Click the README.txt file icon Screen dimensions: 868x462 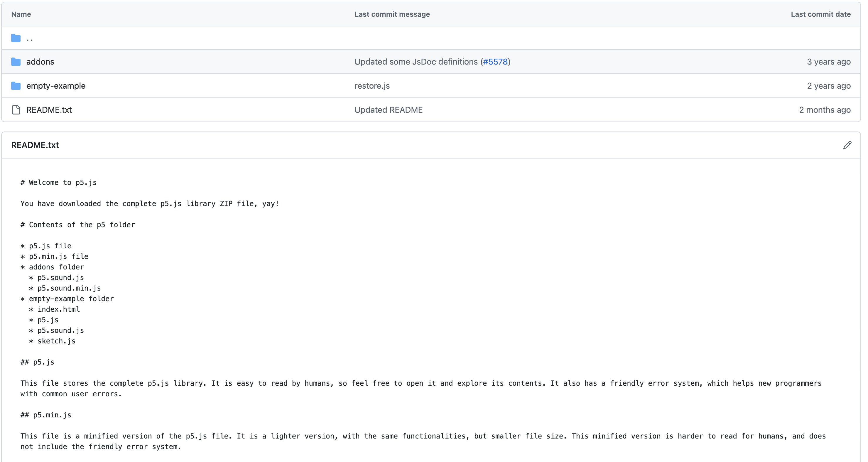point(16,110)
